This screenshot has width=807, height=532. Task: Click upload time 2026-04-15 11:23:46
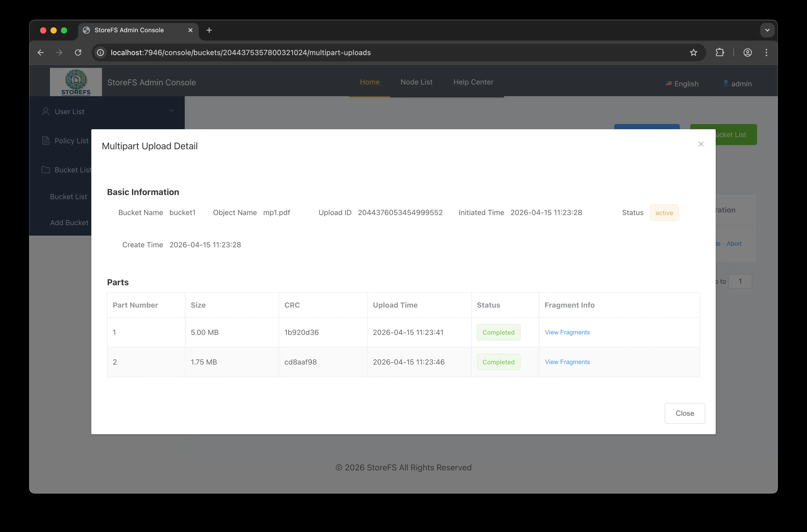coord(409,362)
